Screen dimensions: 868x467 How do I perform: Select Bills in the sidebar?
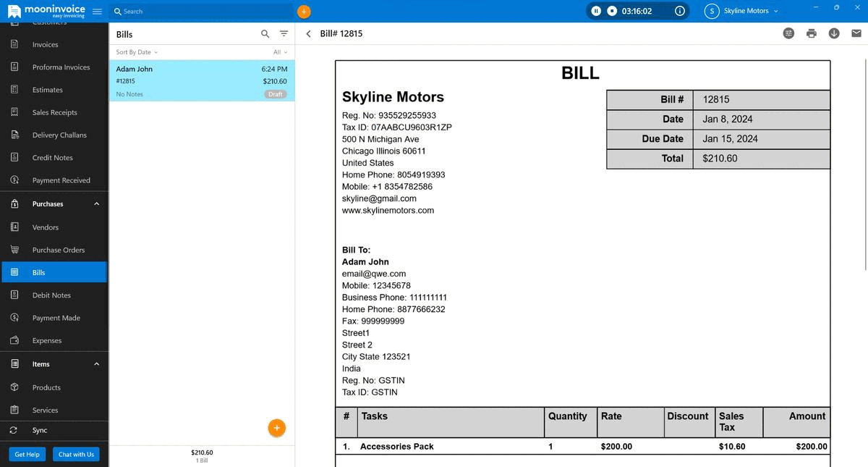54,272
